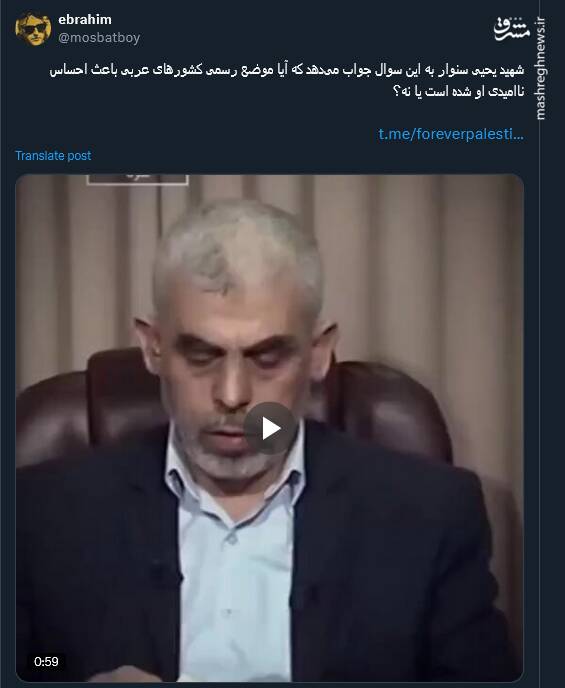Open the ebrahim display name
Screen dimensions: 565x688
click(85, 20)
